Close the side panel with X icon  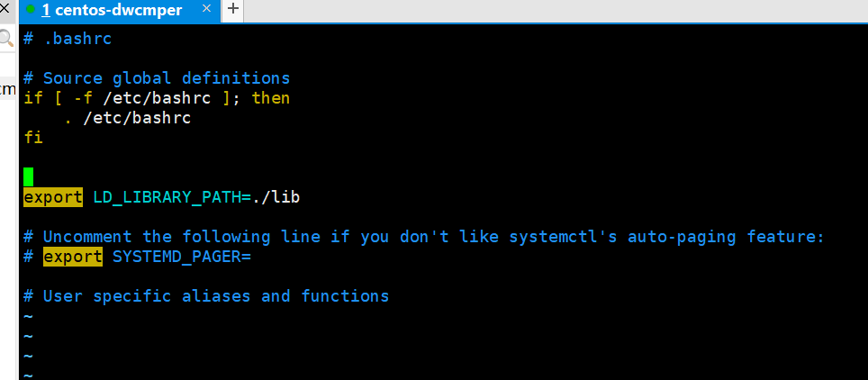5,9
